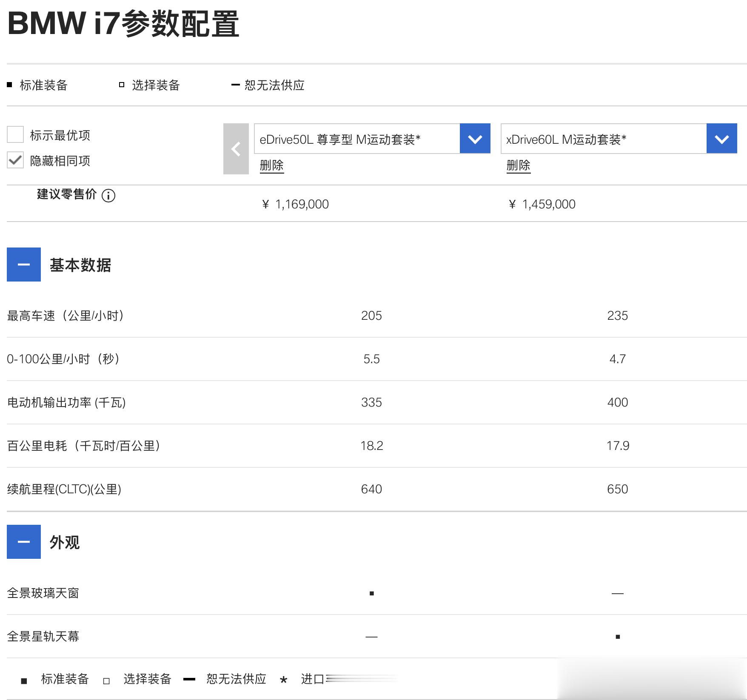747x700 pixels.
Task: Click the top legend 标准装备 label
Action: (x=44, y=85)
